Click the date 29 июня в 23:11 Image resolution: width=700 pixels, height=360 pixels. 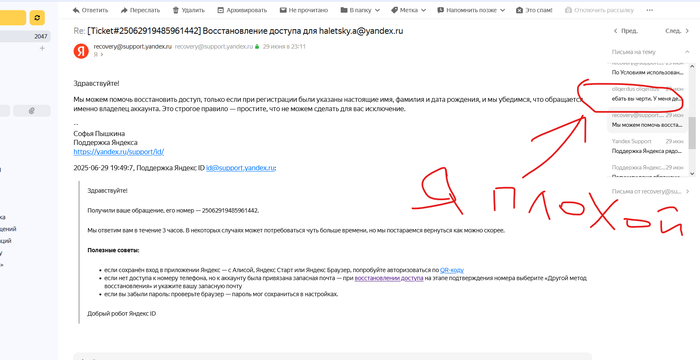tap(284, 46)
